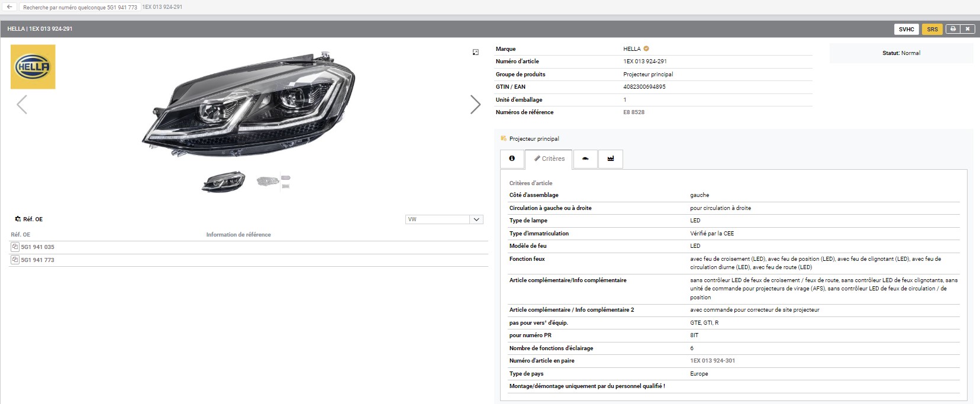The height and width of the screenshot is (404, 980).
Task: Select the first headlight thumbnail
Action: click(224, 181)
